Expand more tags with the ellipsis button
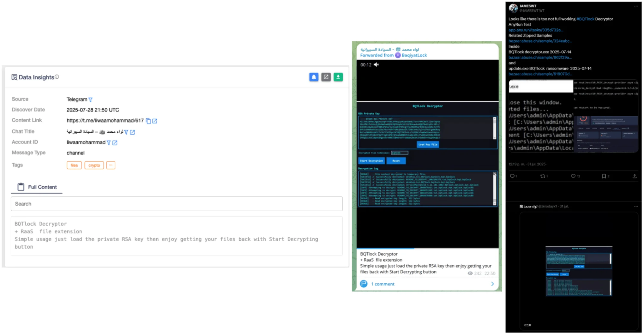Viewport: 644px width, 335px height. pos(111,165)
